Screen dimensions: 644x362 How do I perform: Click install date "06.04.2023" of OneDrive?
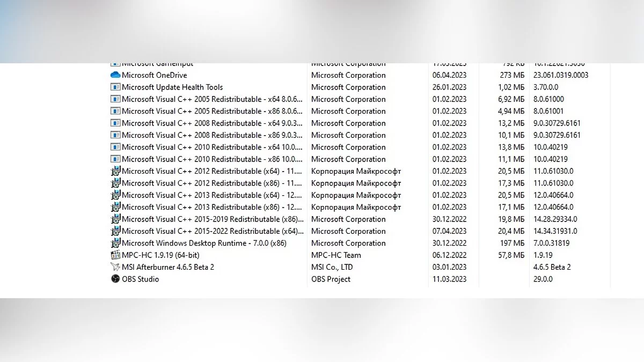click(x=450, y=75)
